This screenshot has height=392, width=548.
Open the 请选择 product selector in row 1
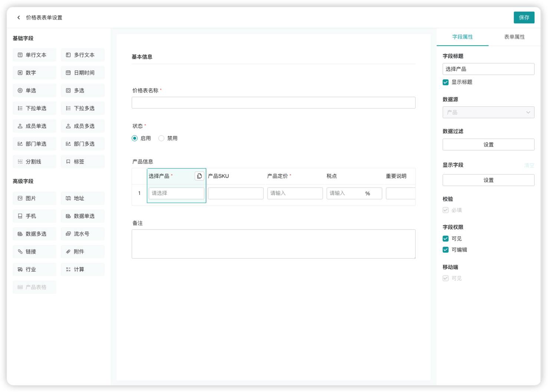[176, 193]
